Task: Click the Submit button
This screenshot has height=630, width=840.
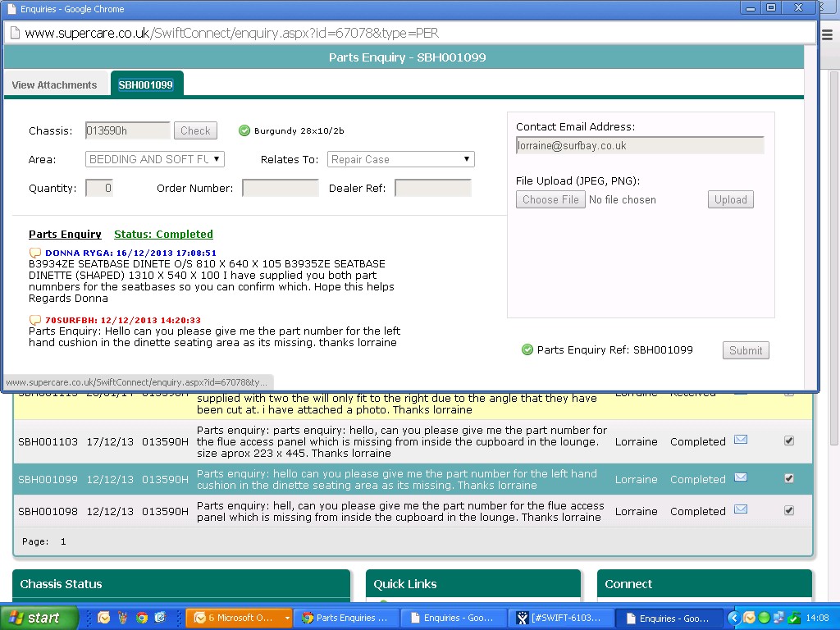Action: 745,350
